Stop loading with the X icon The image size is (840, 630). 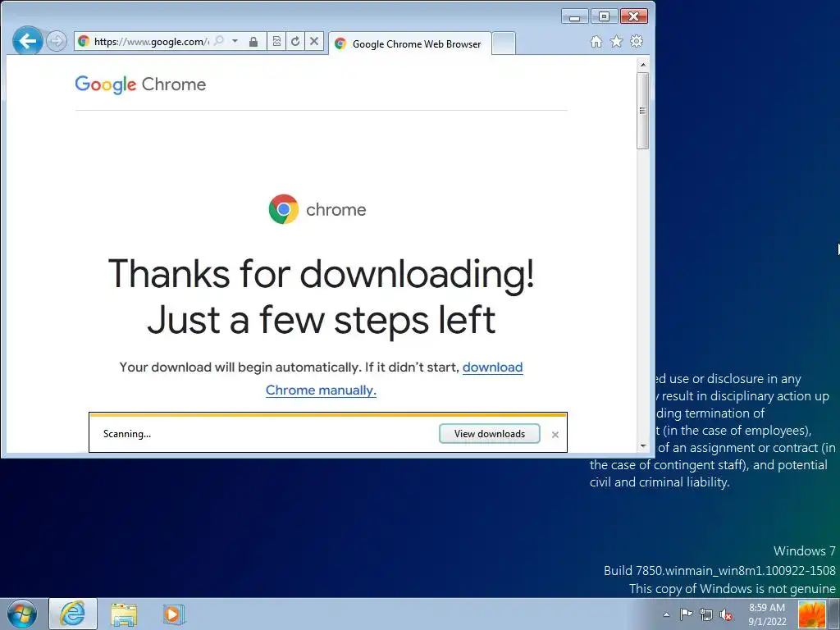(314, 41)
